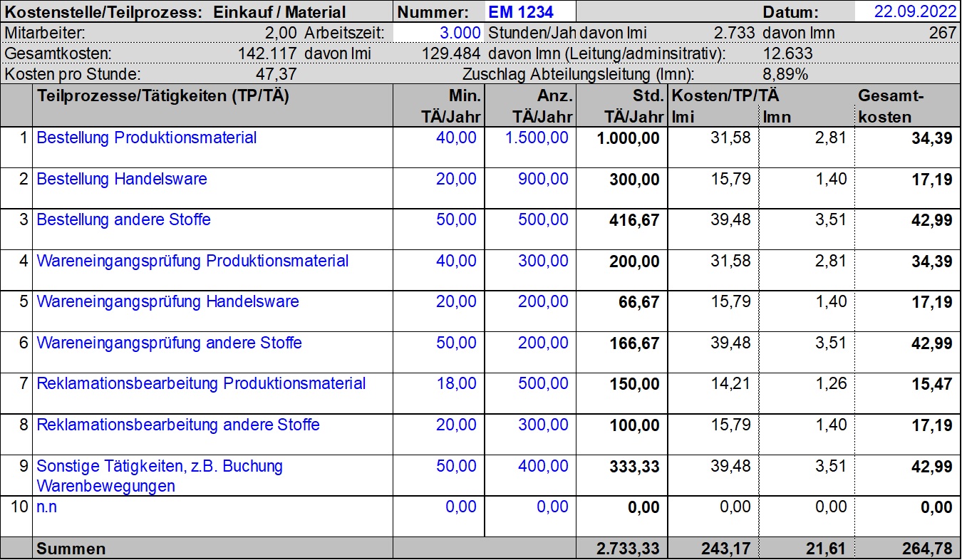Click the Bestellung Handelsware activity name
The height and width of the screenshot is (560, 962).
[x=122, y=180]
